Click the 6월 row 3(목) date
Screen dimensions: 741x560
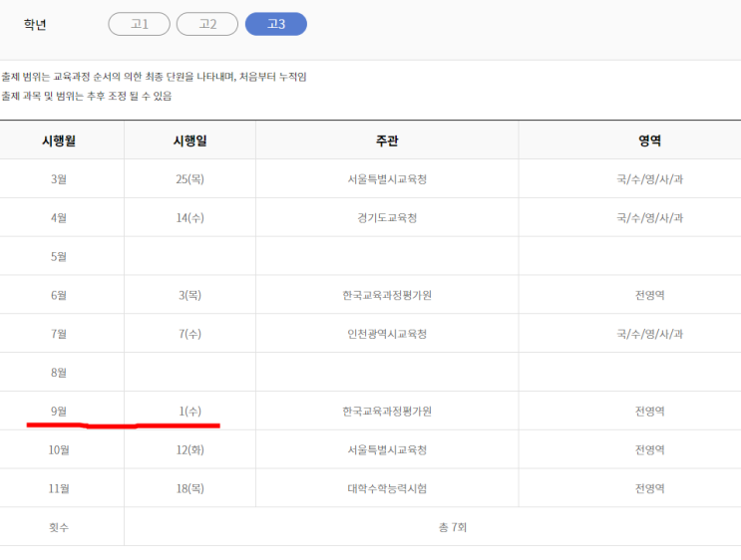(189, 296)
